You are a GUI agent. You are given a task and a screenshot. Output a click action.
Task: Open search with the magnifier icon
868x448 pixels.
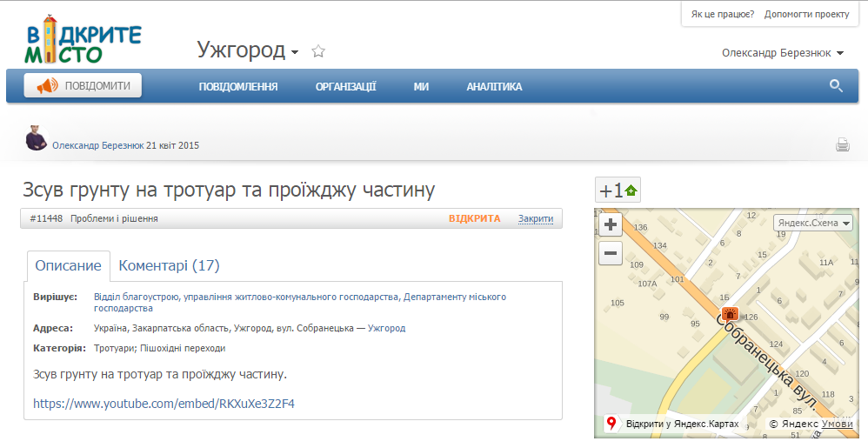click(x=836, y=85)
